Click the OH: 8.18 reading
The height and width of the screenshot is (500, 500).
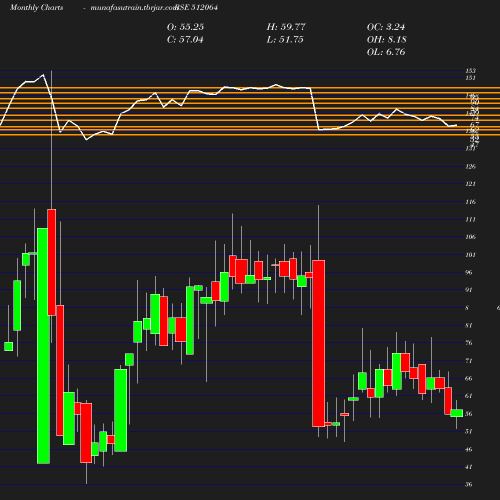[x=387, y=40]
